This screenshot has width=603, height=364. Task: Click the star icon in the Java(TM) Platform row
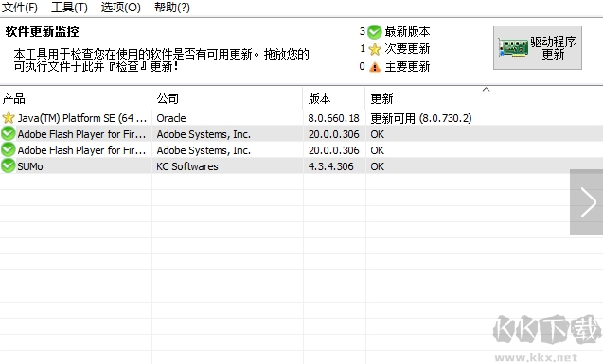(x=9, y=118)
